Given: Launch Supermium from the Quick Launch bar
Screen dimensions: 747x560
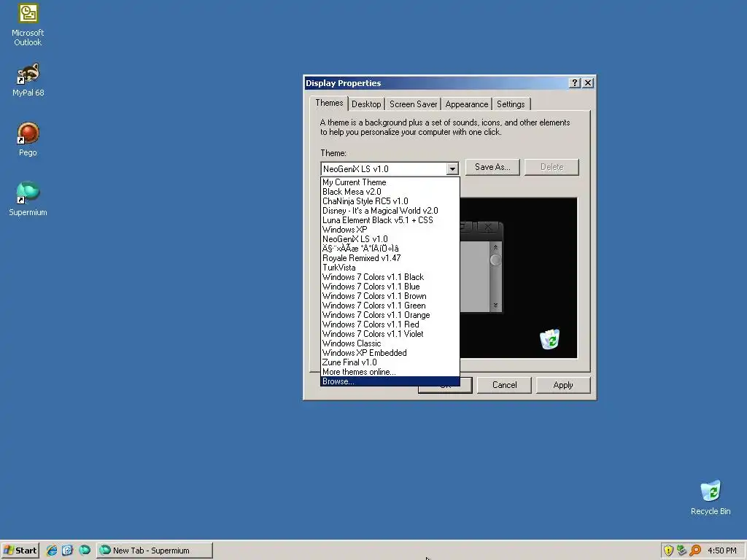Looking at the screenshot, I should pos(85,551).
